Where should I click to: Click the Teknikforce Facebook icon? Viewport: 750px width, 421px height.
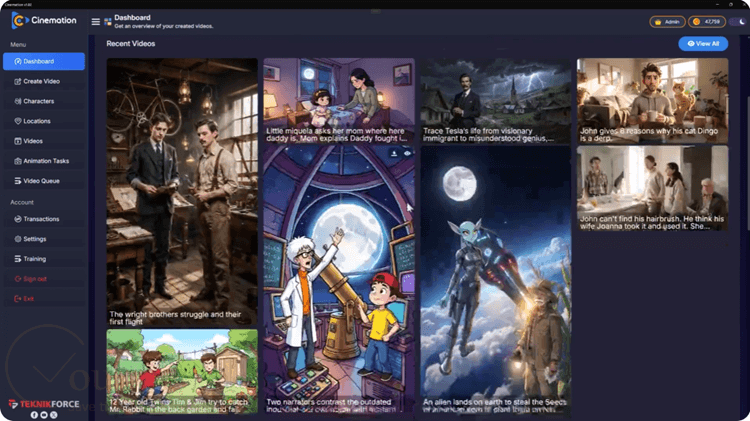tap(34, 415)
